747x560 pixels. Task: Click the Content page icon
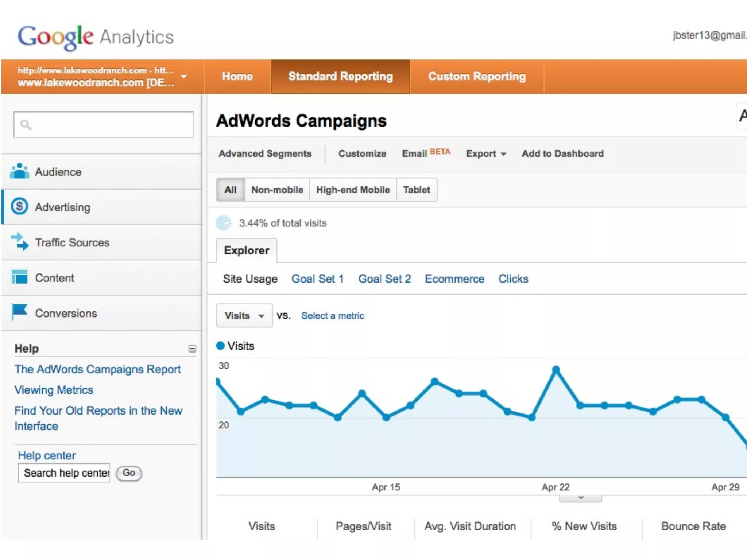pyautogui.click(x=19, y=277)
